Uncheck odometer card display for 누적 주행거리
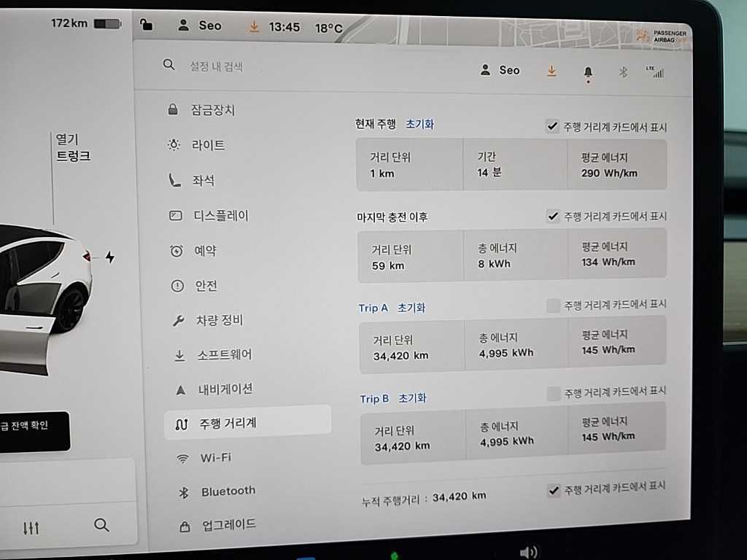 554,490
